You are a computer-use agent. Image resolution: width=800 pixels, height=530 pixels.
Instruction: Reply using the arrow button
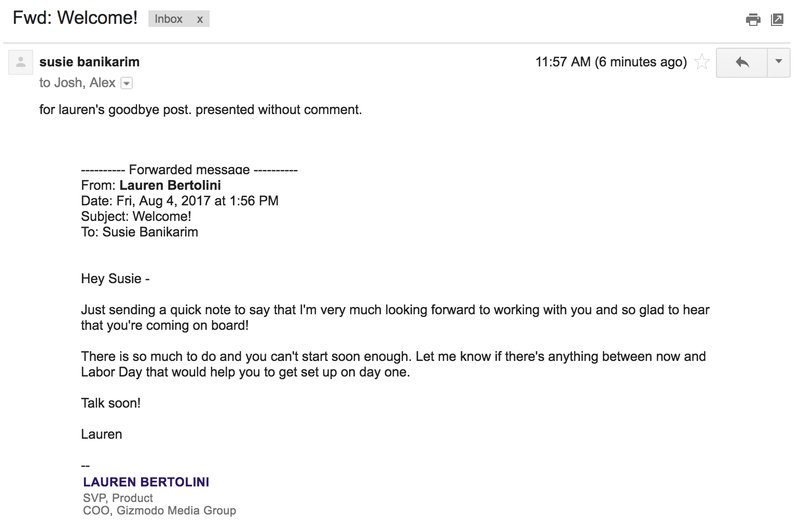pos(742,63)
